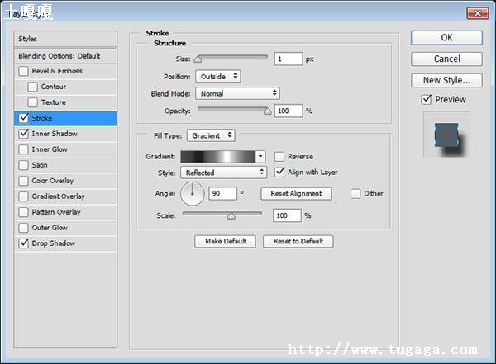Click the New Style... button
The width and height of the screenshot is (496, 364).
[447, 80]
